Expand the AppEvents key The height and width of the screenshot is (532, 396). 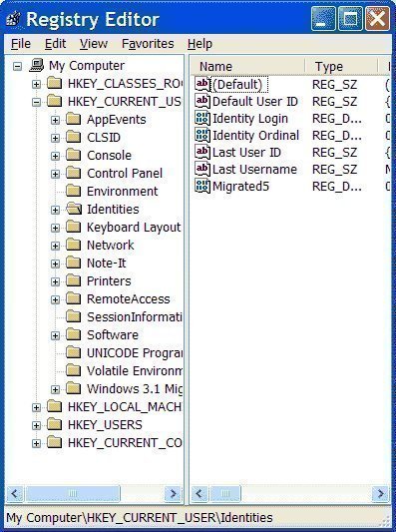coord(55,120)
